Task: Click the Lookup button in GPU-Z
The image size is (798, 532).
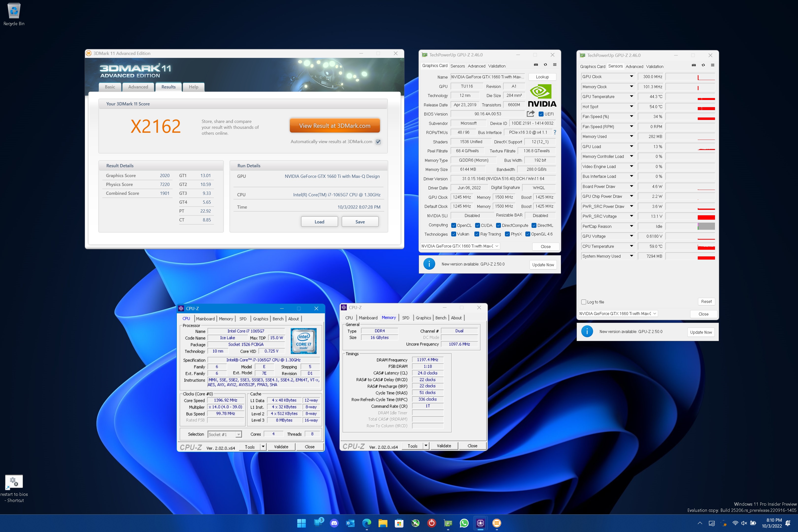Action: (542, 77)
